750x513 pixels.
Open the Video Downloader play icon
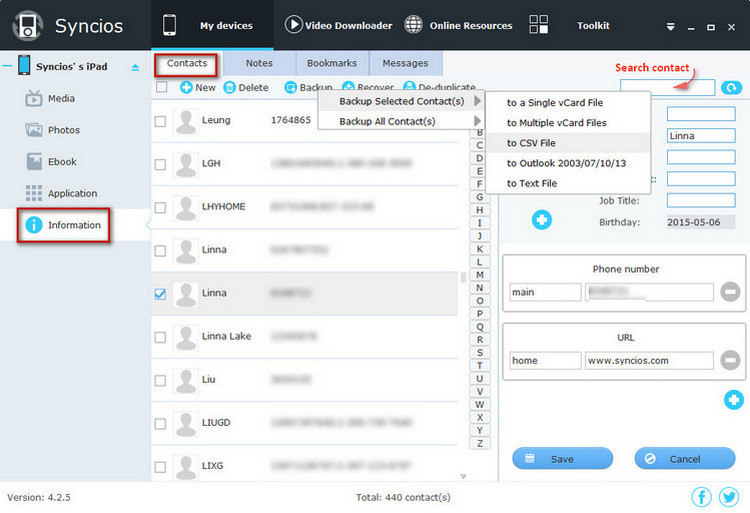[x=293, y=24]
